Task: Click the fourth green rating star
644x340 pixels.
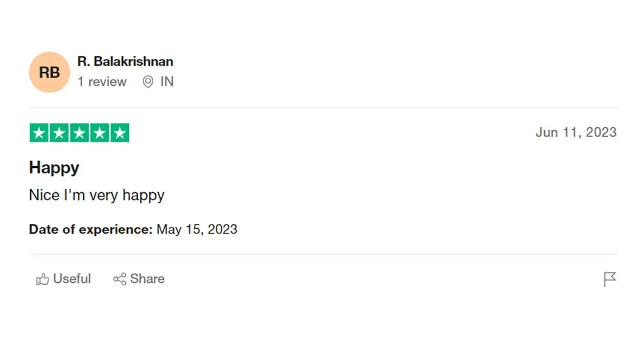Action: [x=99, y=133]
